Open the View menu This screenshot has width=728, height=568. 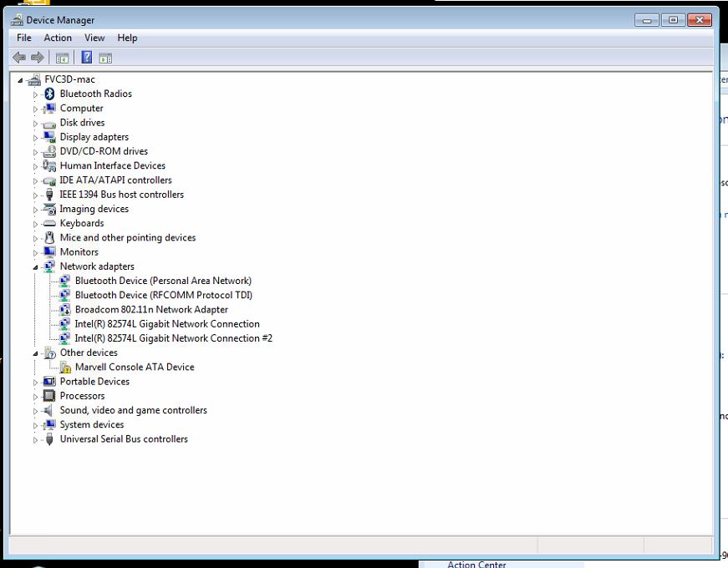click(x=94, y=38)
